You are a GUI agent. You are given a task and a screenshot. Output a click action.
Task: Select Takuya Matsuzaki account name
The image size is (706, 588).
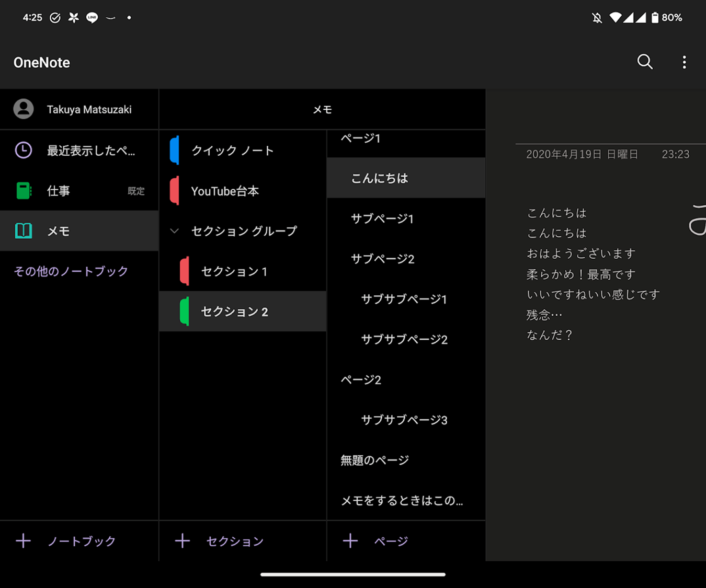pyautogui.click(x=89, y=109)
